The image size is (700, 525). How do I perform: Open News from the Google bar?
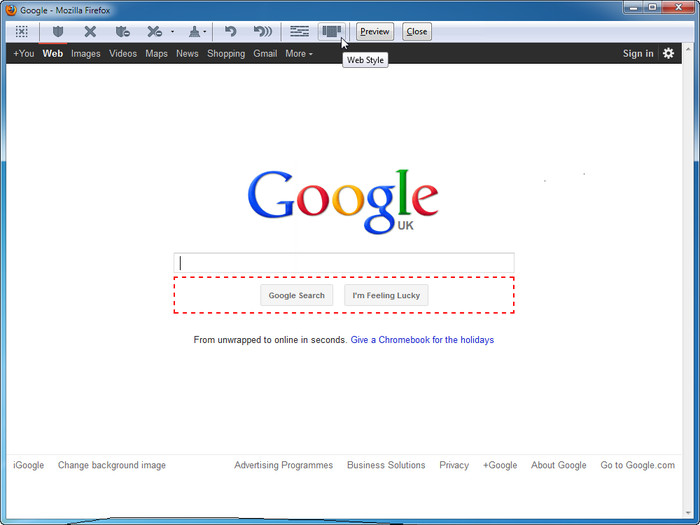[187, 54]
